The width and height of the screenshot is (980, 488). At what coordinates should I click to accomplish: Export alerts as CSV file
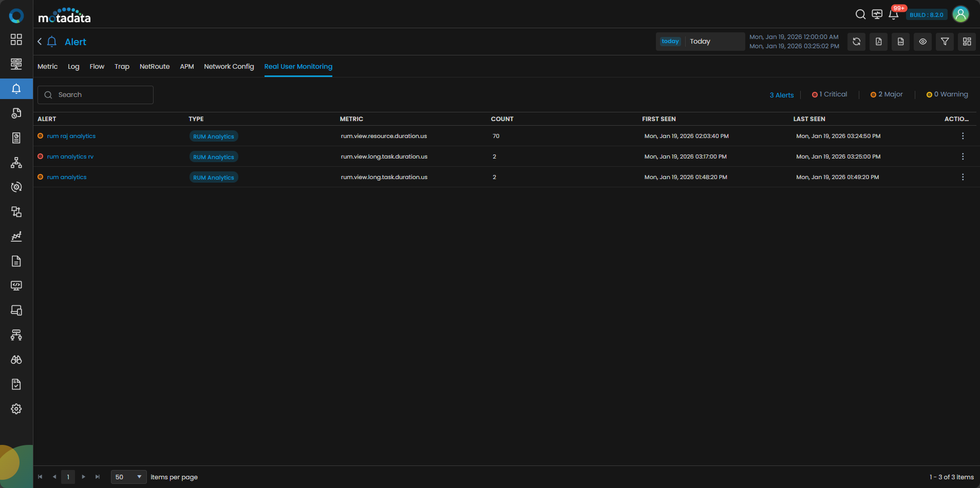coord(900,42)
